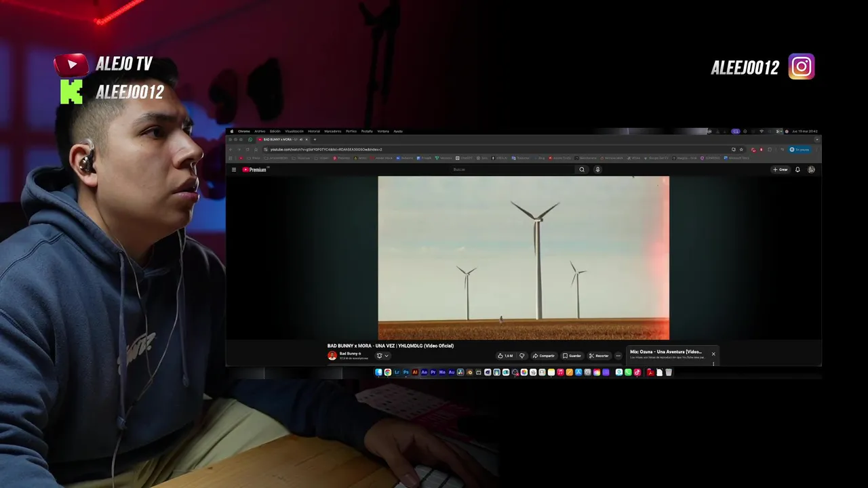Viewport: 868px width, 488px height.
Task: Open the Nanobanana bookmark
Action: click(586, 158)
